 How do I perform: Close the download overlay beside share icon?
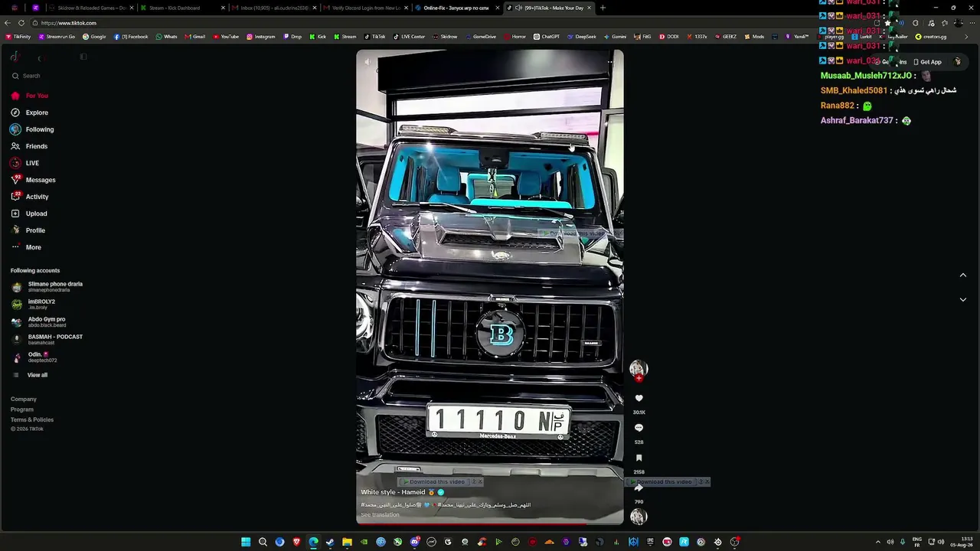pyautogui.click(x=707, y=482)
